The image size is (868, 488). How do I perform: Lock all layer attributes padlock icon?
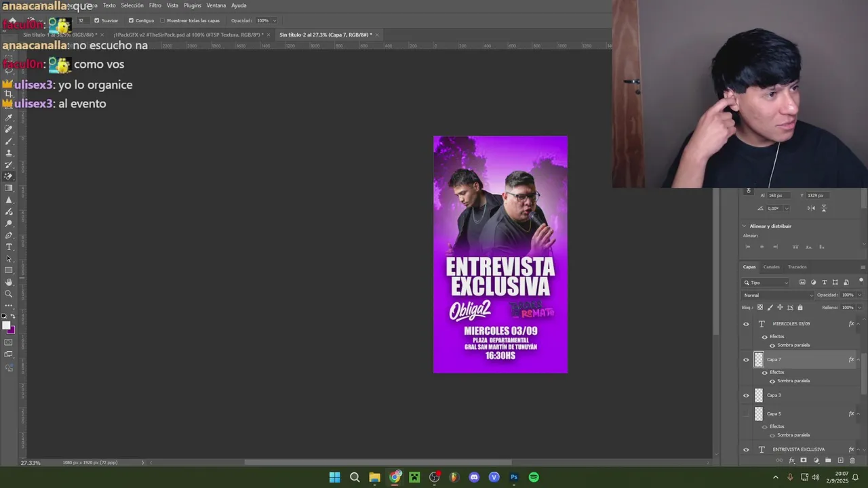tap(800, 308)
